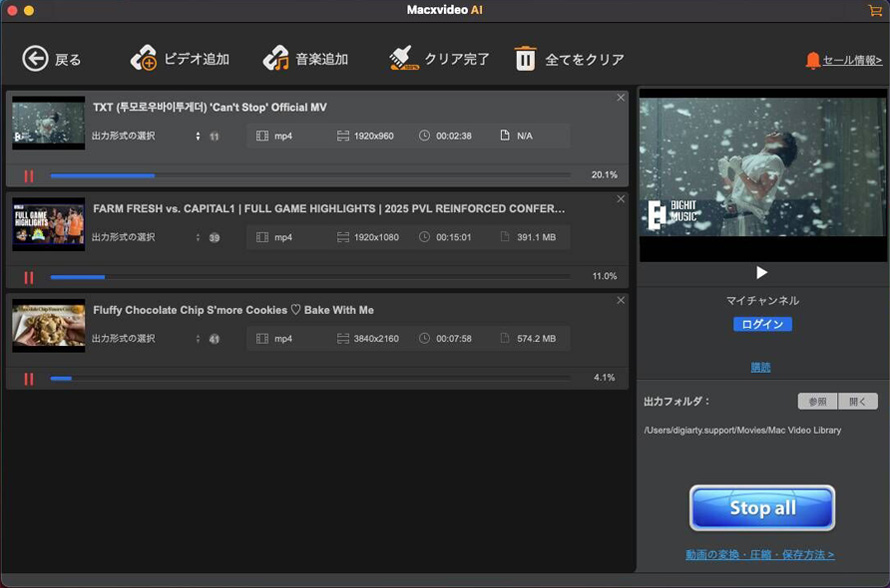The image size is (890, 588).
Task: Select the 全てをクリア (Clear All) trash icon
Action: (x=524, y=57)
